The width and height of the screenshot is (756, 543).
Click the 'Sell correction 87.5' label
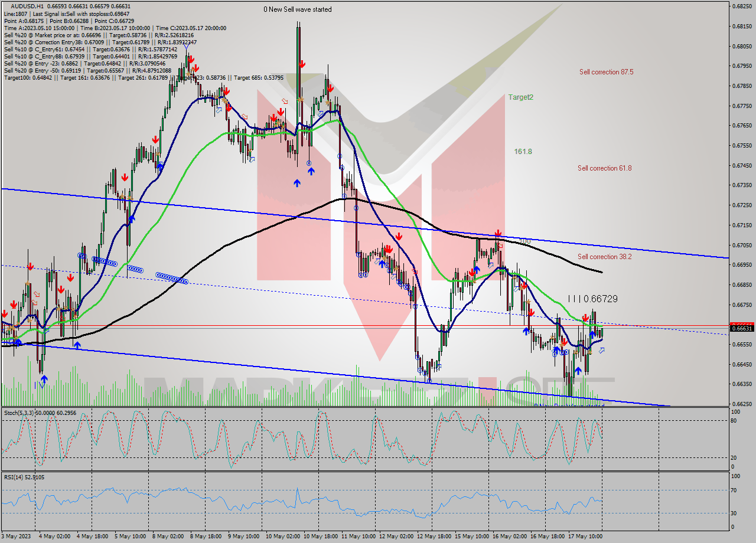point(606,72)
